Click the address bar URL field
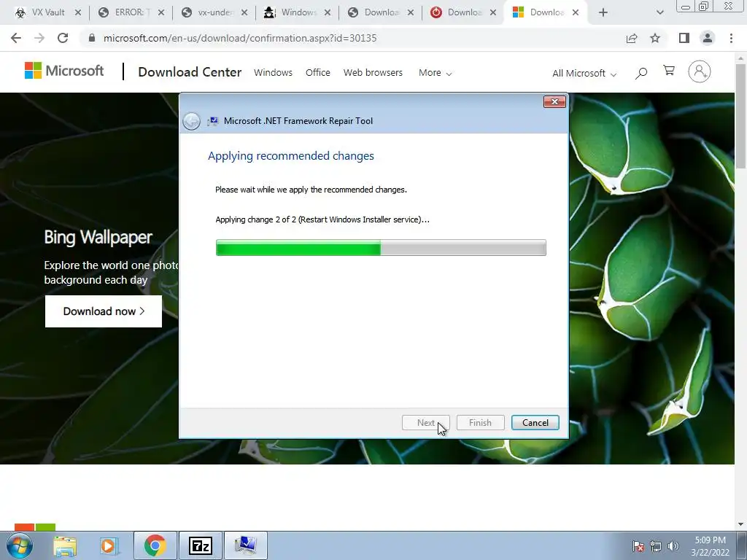Screen dimensions: 747x560 (352, 38)
